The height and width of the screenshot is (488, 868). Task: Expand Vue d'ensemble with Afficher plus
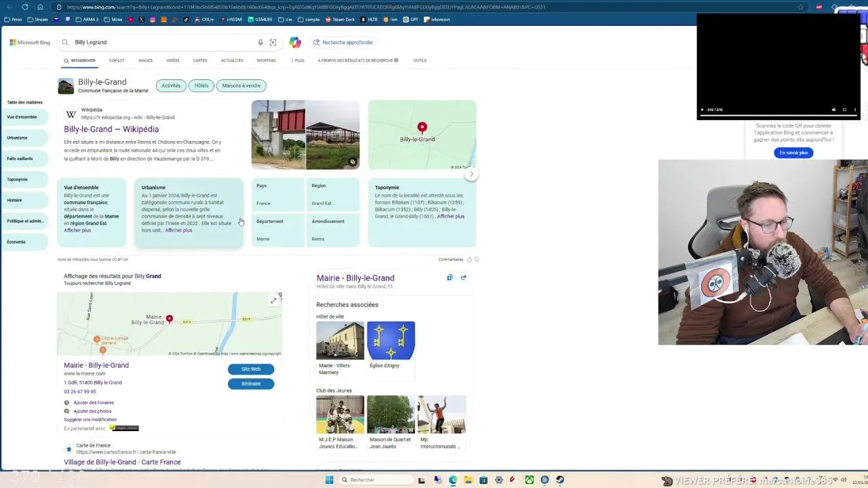click(77, 230)
